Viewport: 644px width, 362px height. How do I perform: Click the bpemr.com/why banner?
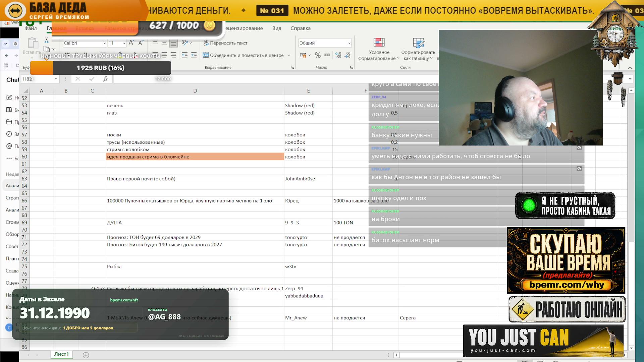pos(566,260)
